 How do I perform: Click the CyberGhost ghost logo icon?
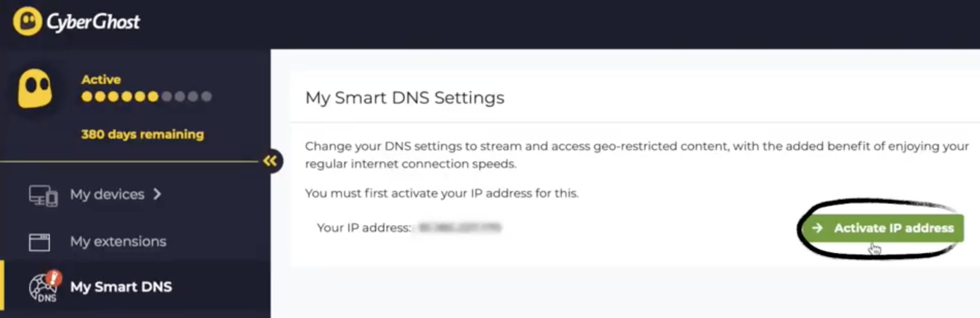[27, 21]
